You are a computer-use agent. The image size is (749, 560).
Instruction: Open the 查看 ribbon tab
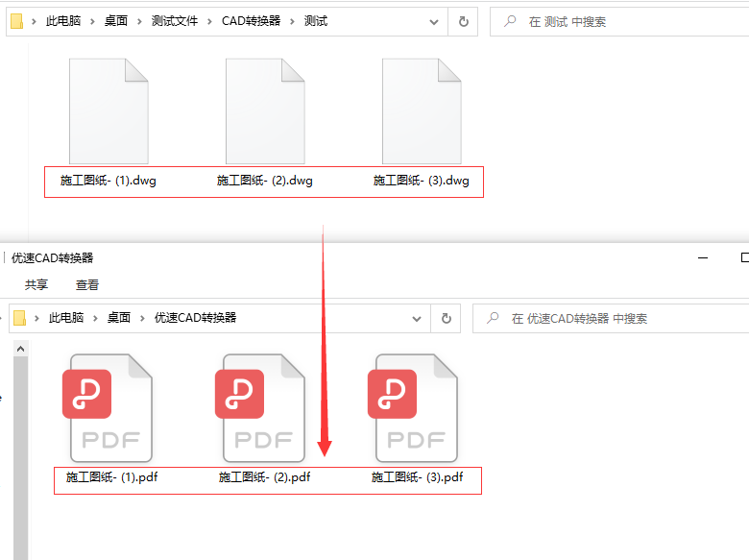tap(87, 284)
